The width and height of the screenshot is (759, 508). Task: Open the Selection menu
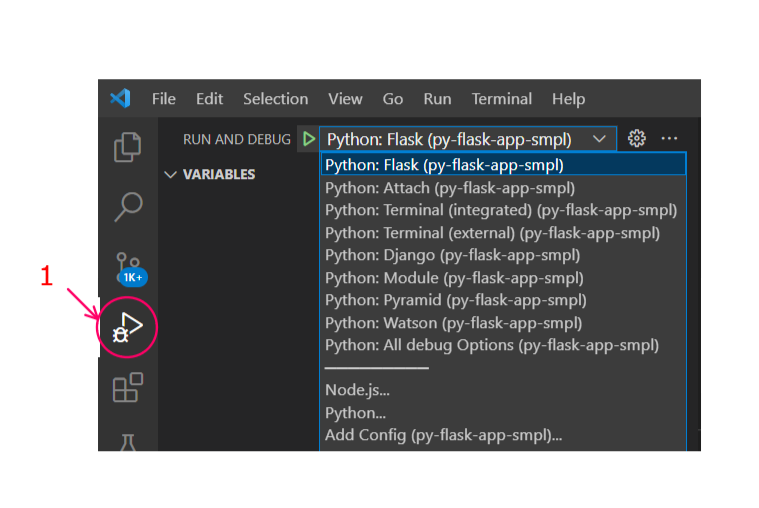275,99
